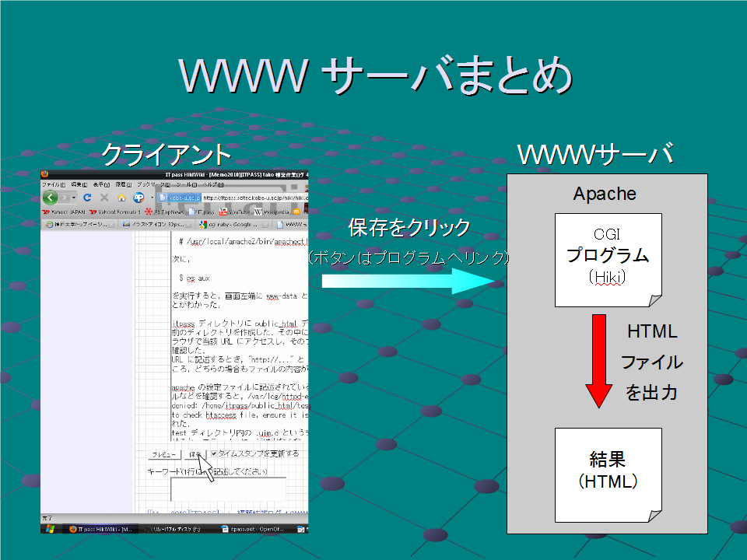Click the キーワード text area

[x=229, y=488]
